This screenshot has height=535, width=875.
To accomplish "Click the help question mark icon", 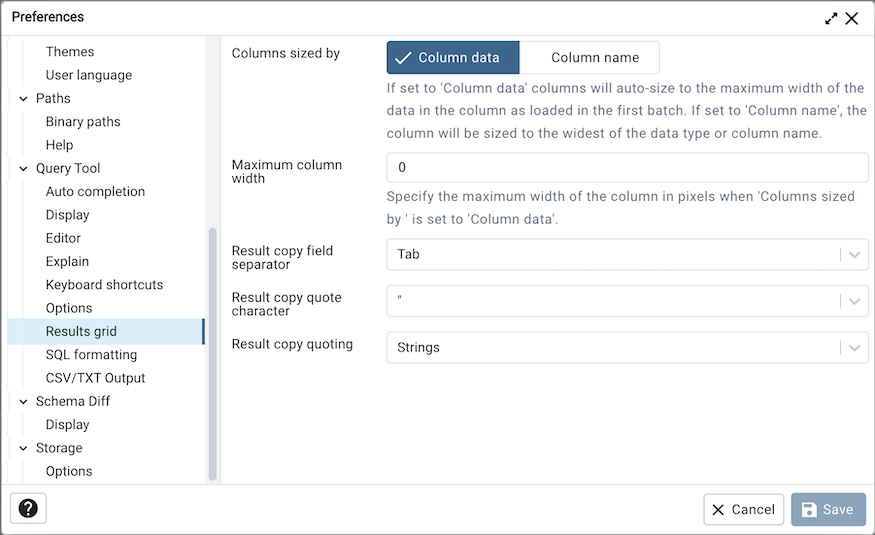I will coord(28,509).
